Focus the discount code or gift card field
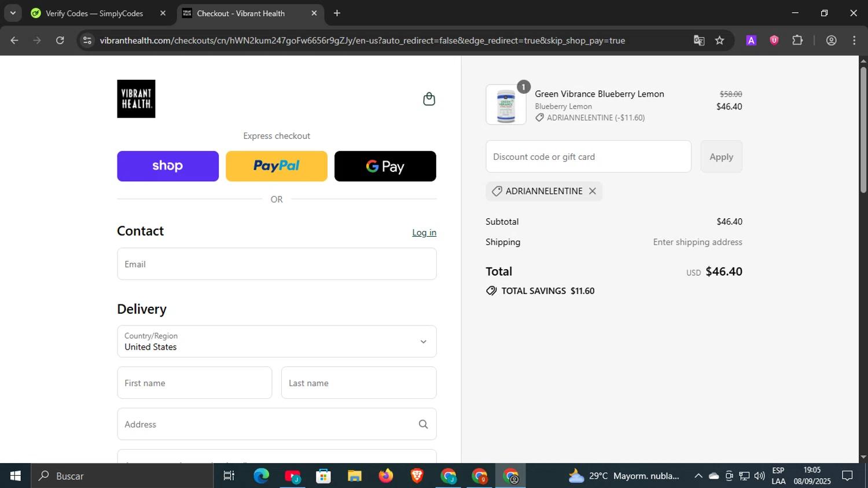 point(589,156)
